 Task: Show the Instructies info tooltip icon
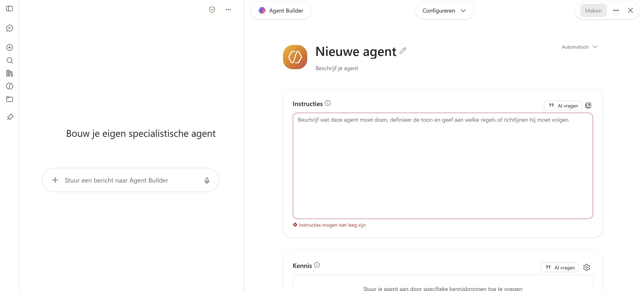click(x=328, y=103)
